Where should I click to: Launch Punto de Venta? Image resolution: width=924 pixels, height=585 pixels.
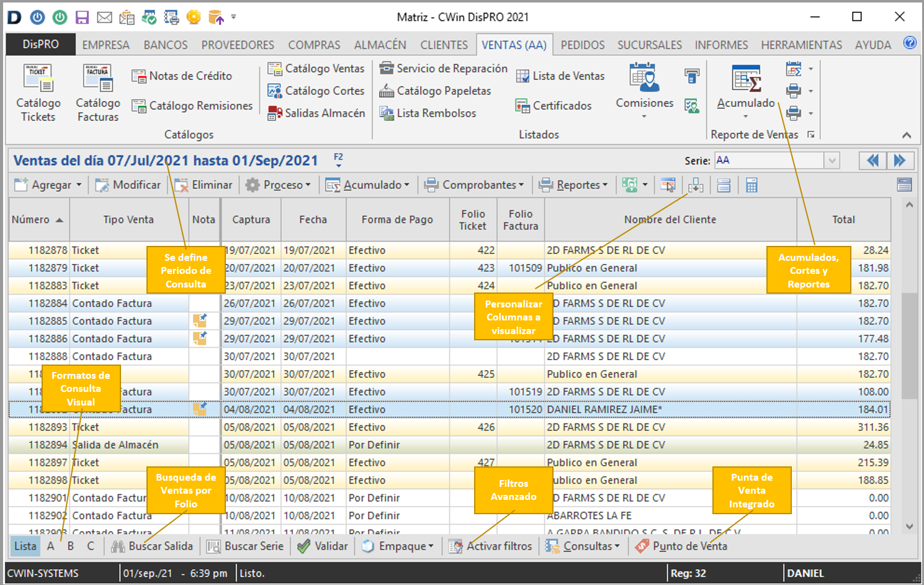[x=681, y=546]
